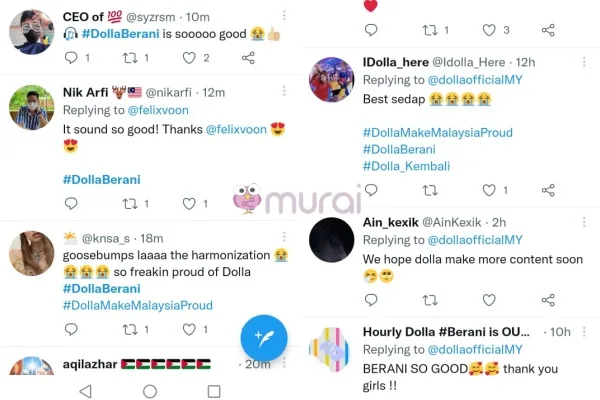Open @dollaofficialMY in Hourly Dolla reply
The height and width of the screenshot is (400, 600).
(475, 349)
